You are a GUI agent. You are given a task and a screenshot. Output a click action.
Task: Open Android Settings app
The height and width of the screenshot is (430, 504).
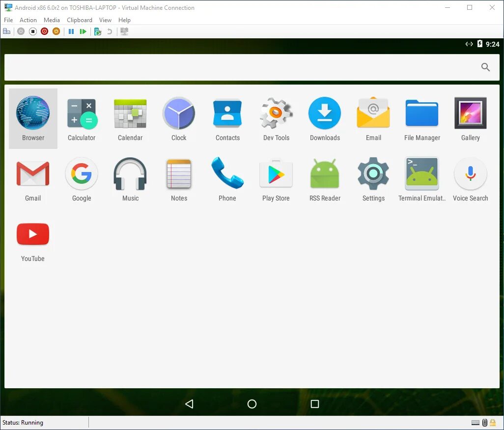tap(373, 179)
